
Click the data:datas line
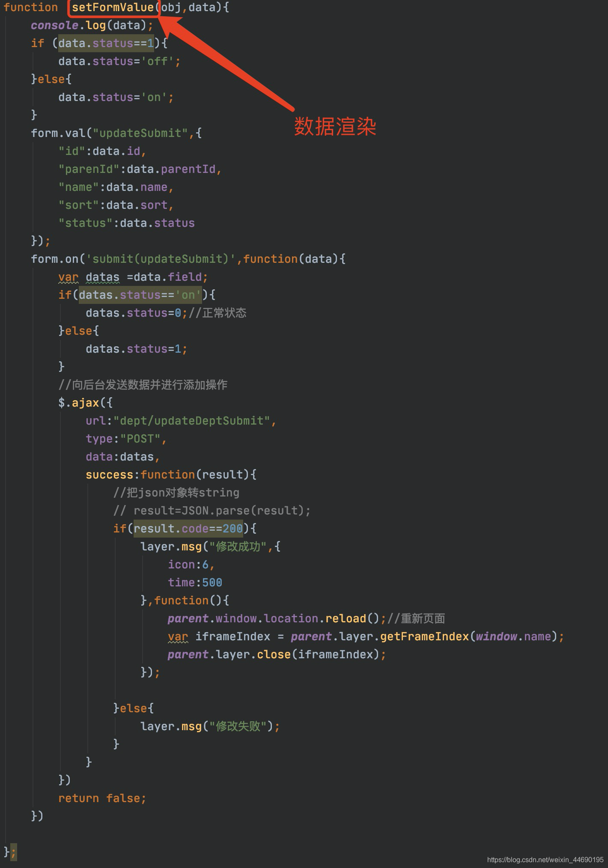[x=123, y=457]
